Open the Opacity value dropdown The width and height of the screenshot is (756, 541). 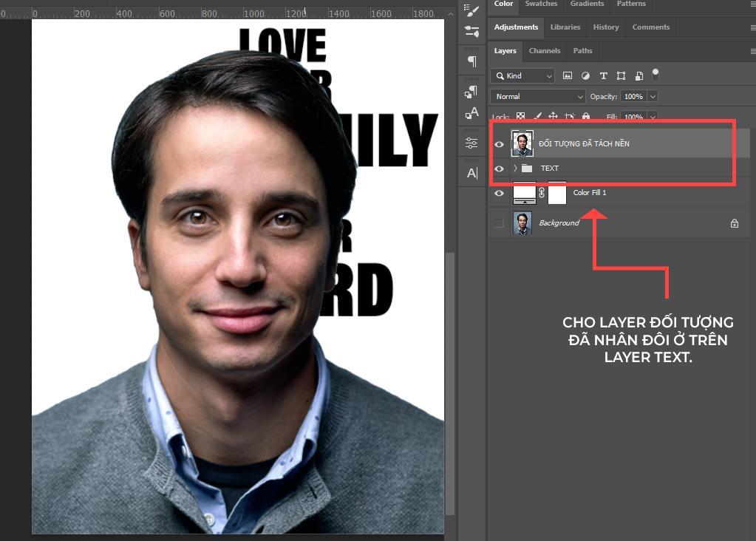653,96
